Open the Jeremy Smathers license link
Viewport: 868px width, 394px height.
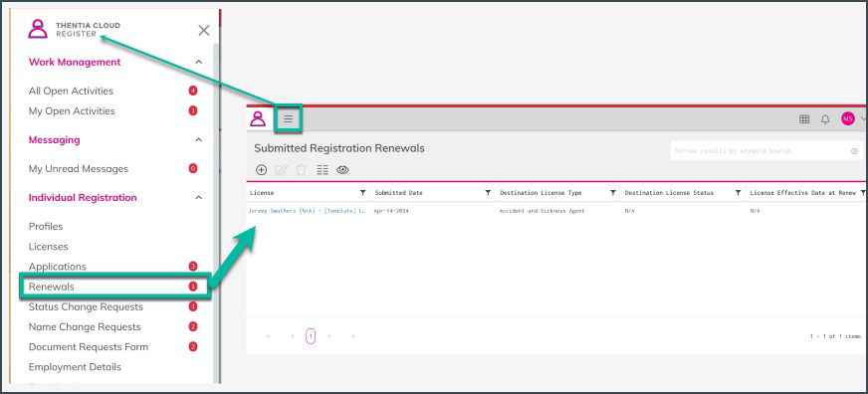pos(307,211)
